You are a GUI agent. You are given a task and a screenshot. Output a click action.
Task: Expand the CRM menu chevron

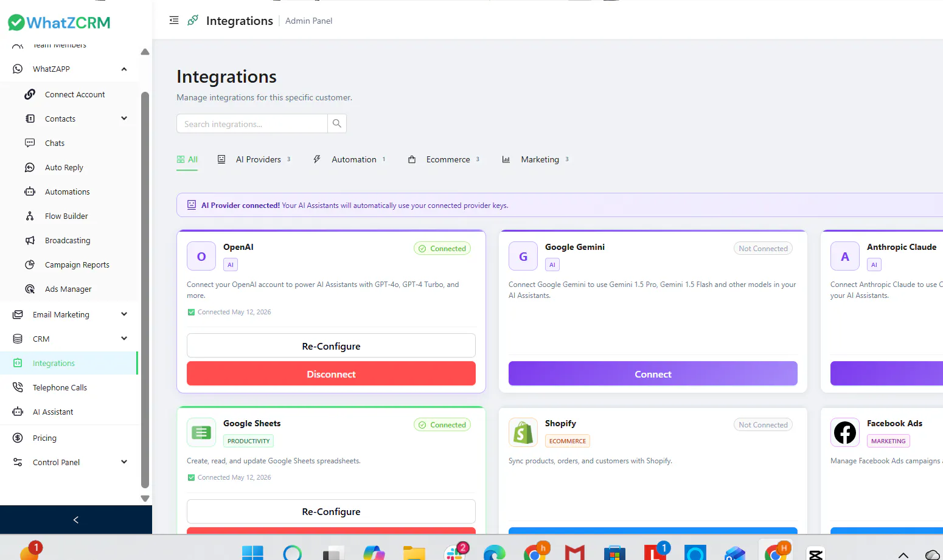tap(124, 339)
